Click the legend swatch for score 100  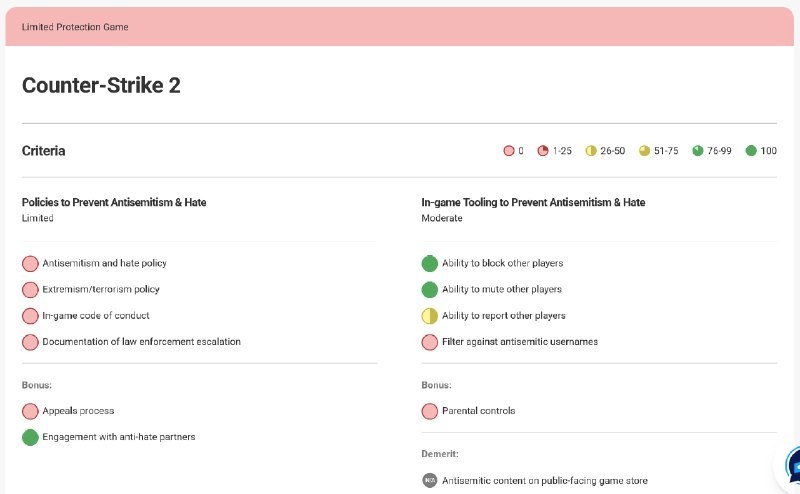(x=751, y=151)
